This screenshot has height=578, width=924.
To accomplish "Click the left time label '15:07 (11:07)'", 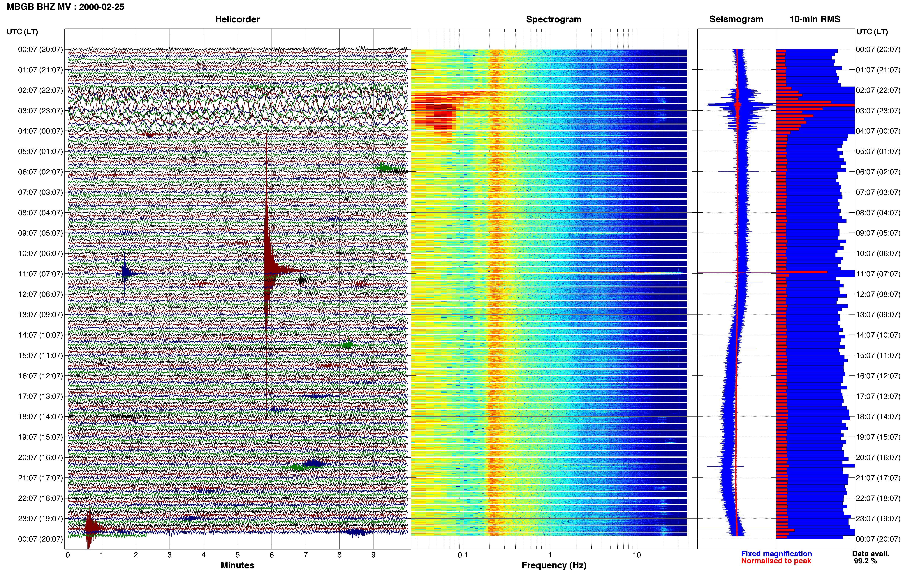I will 40,355.
